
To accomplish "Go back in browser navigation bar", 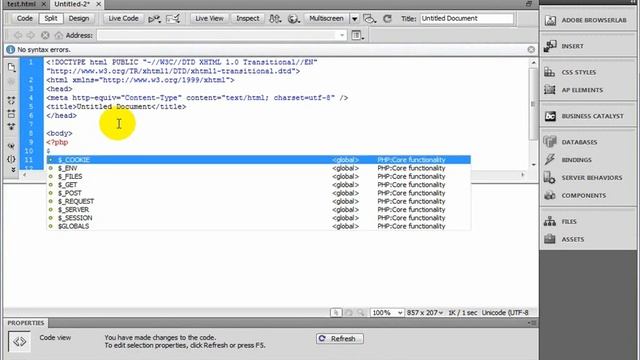I will (18, 36).
